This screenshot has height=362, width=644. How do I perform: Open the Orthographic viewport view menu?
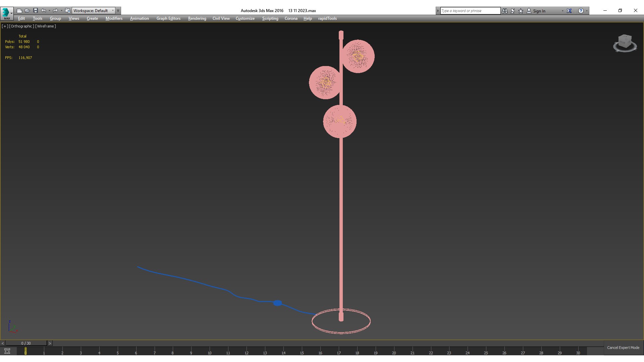click(x=21, y=26)
